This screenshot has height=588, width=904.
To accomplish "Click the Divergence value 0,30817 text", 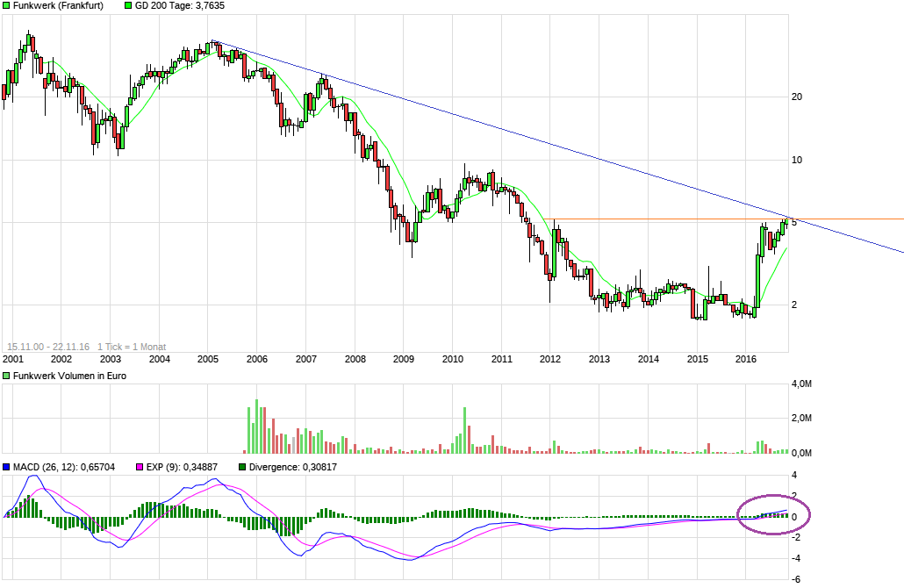I will pyautogui.click(x=312, y=467).
